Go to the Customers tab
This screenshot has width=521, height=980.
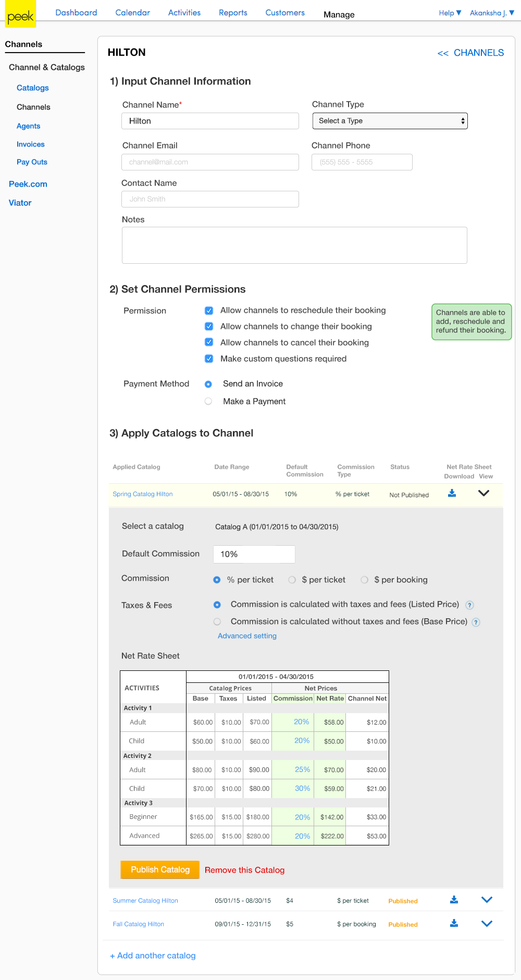(x=285, y=13)
